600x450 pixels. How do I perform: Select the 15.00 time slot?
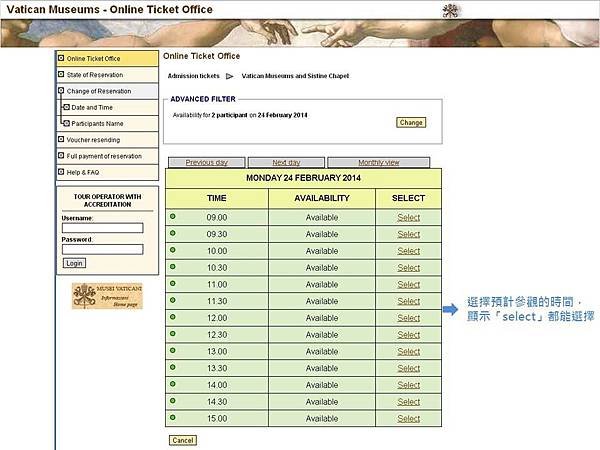pyautogui.click(x=409, y=419)
